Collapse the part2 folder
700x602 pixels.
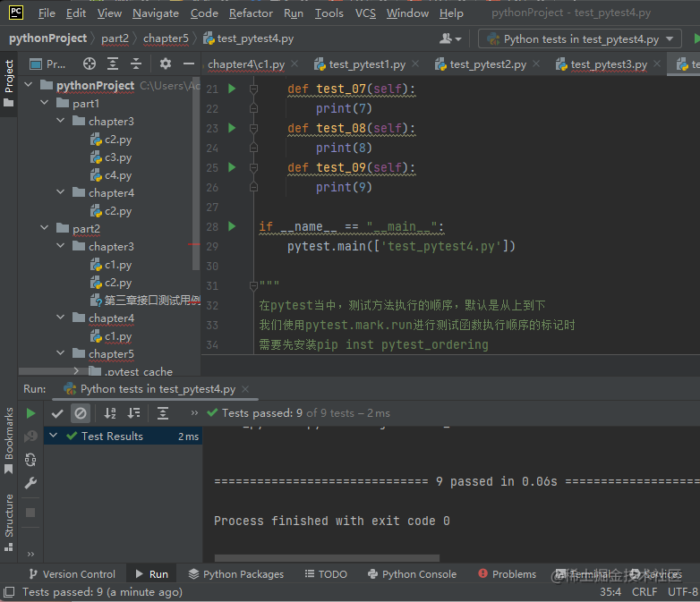(x=44, y=228)
